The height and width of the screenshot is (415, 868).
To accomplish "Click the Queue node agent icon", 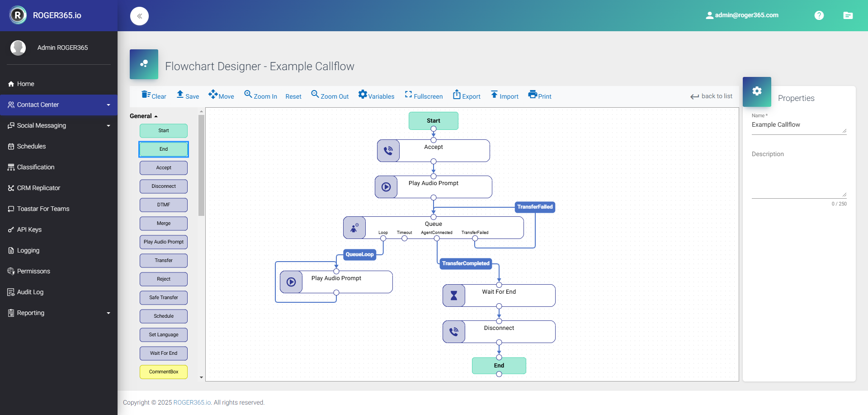I will tap(354, 228).
